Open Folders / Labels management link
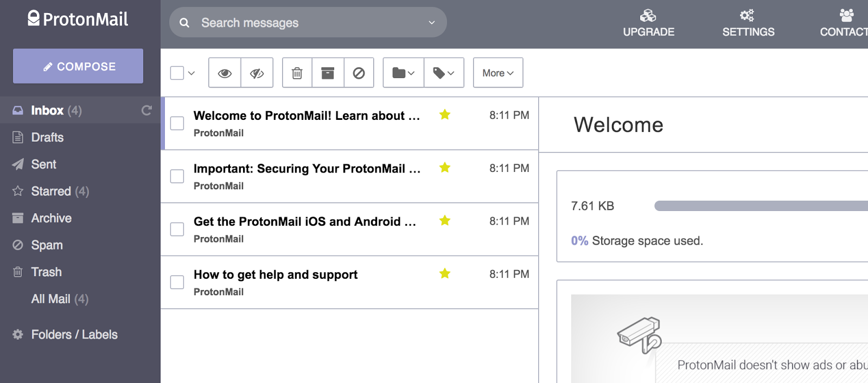This screenshot has width=868, height=383. (74, 334)
